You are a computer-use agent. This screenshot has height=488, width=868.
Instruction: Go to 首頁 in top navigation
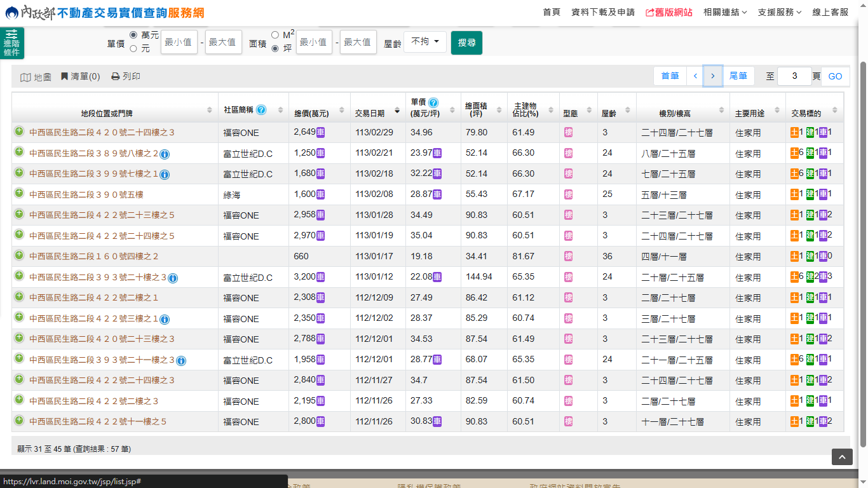coord(552,12)
